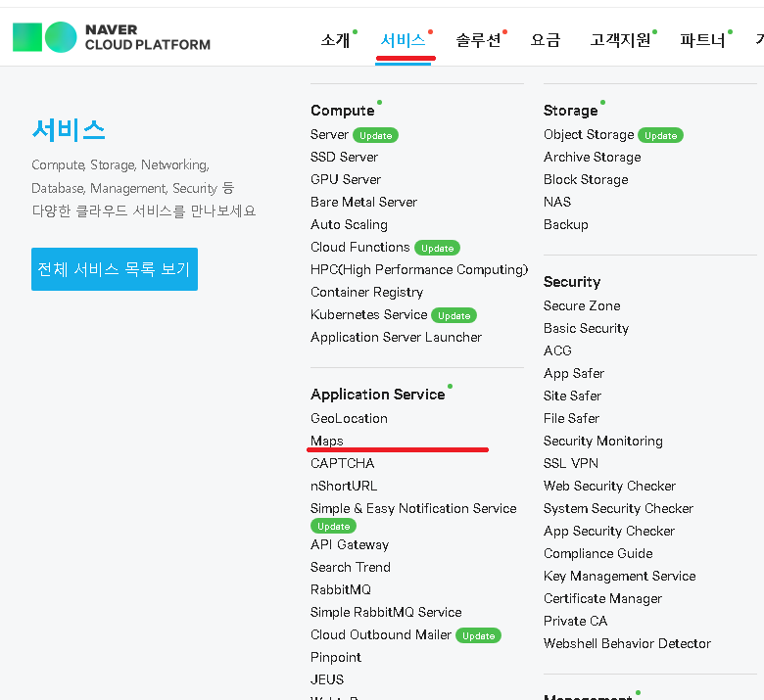
Task: Open the API Gateway link
Action: pyautogui.click(x=350, y=544)
